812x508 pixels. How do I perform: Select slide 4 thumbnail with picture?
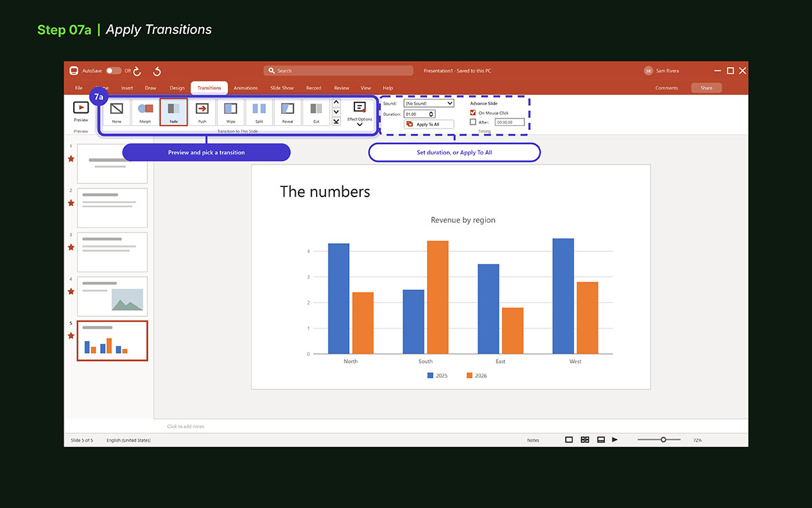112,297
